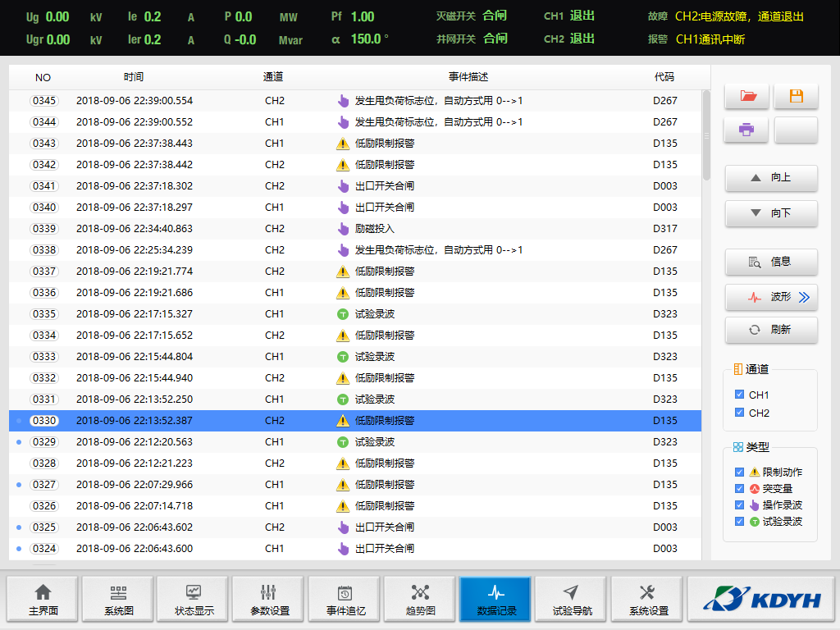840x630 pixels.
Task: Click the save disk icon button
Action: (796, 96)
